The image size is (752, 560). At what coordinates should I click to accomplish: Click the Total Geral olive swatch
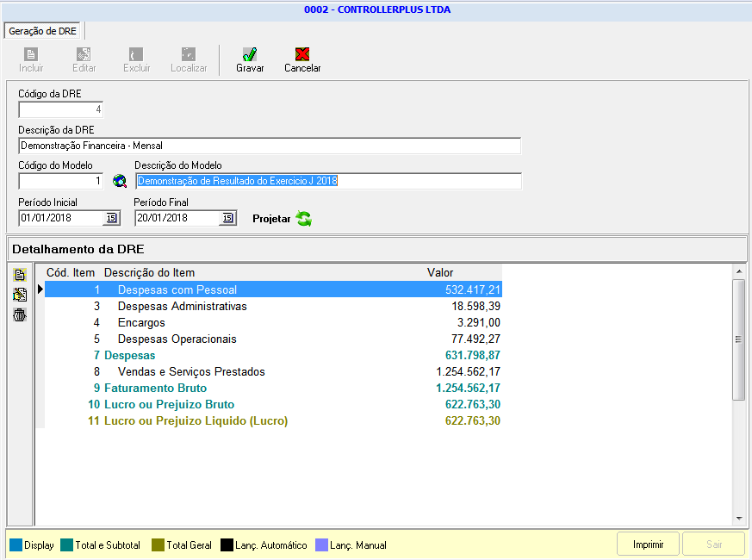pos(158,544)
